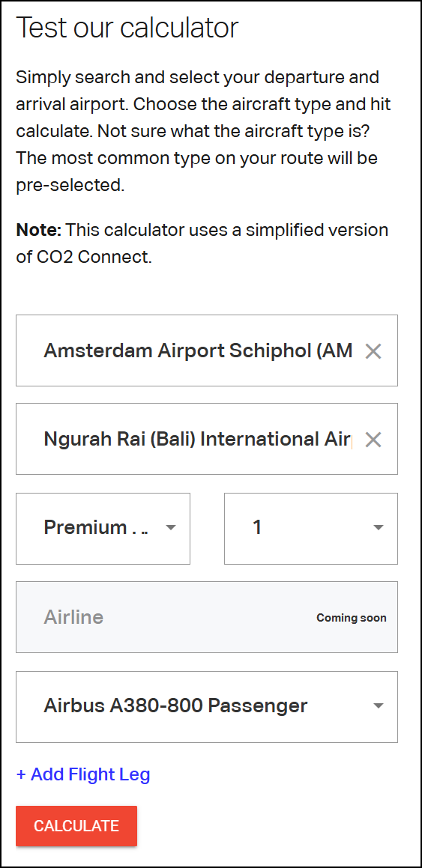
Task: Select the Airline field marked Coming soon
Action: pos(207,616)
